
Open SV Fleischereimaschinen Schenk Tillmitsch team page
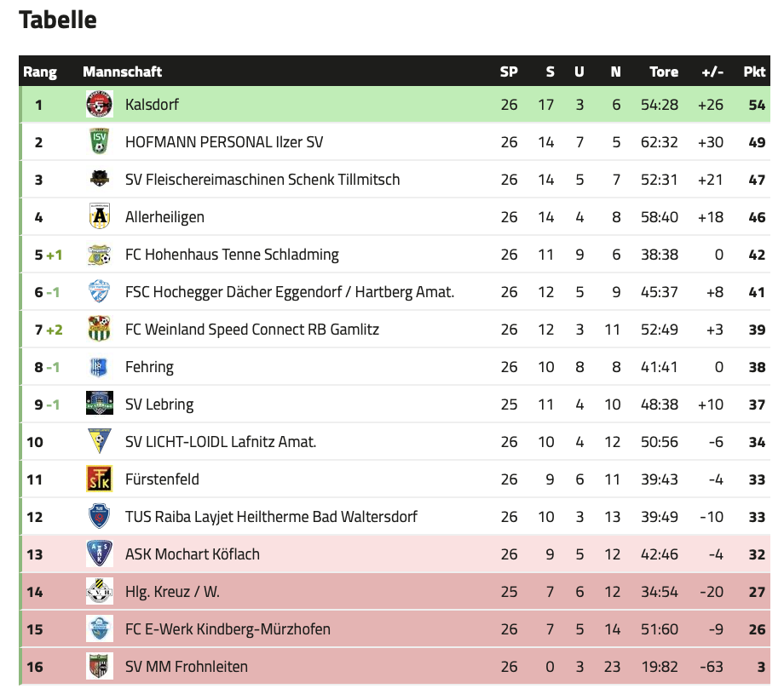pos(262,180)
